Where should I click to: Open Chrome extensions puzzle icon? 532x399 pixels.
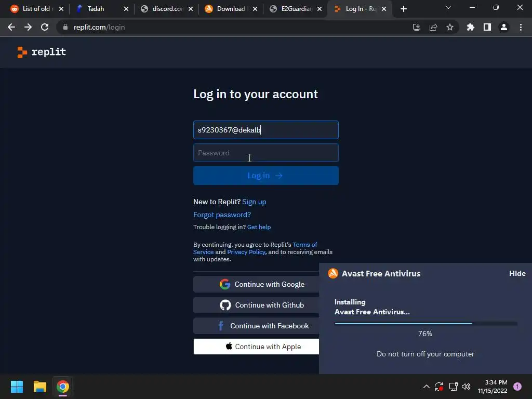tap(470, 27)
